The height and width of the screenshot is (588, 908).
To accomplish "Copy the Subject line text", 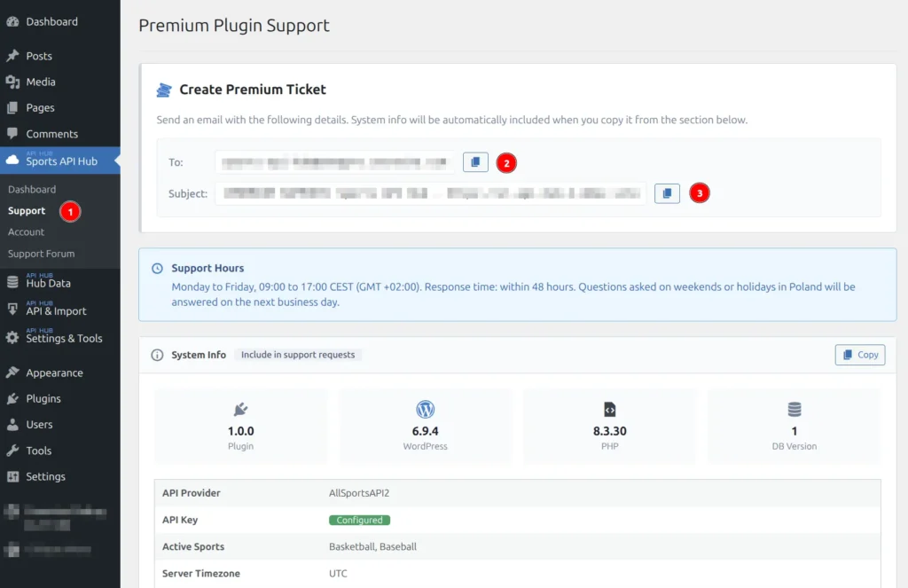I will [x=667, y=193].
